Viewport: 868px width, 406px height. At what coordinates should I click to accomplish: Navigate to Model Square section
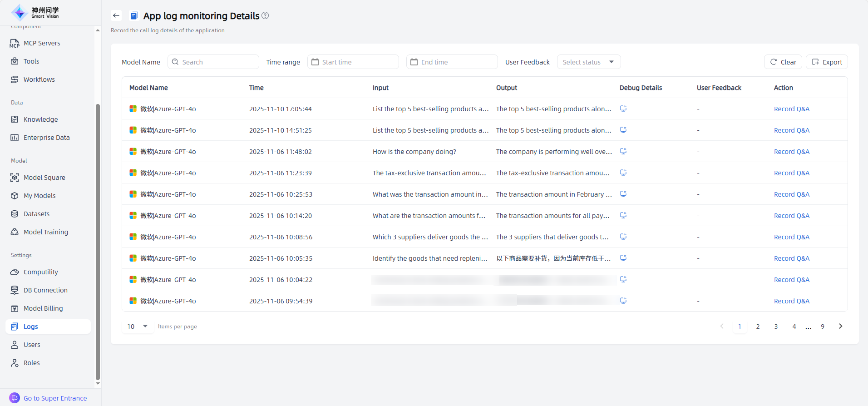pos(44,178)
